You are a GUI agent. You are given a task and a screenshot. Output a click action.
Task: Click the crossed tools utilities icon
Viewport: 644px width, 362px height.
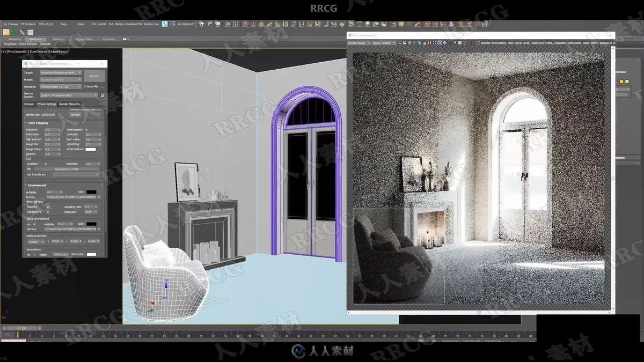pyautogui.click(x=22, y=32)
